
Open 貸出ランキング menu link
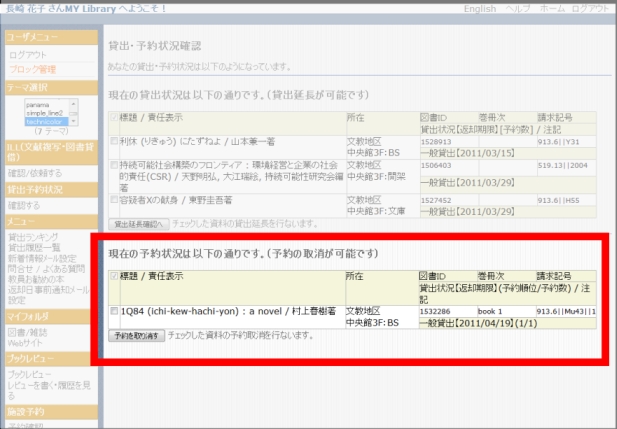click(x=33, y=237)
